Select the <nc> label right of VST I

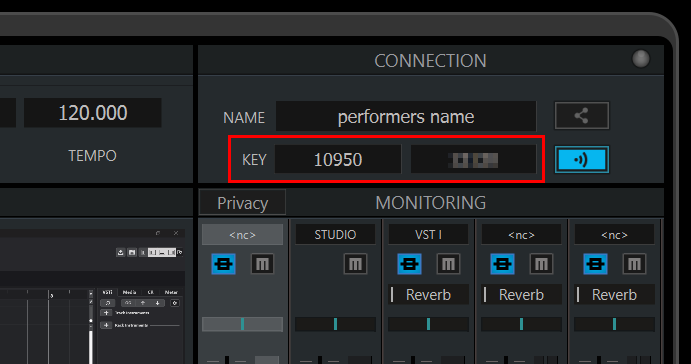coord(521,234)
